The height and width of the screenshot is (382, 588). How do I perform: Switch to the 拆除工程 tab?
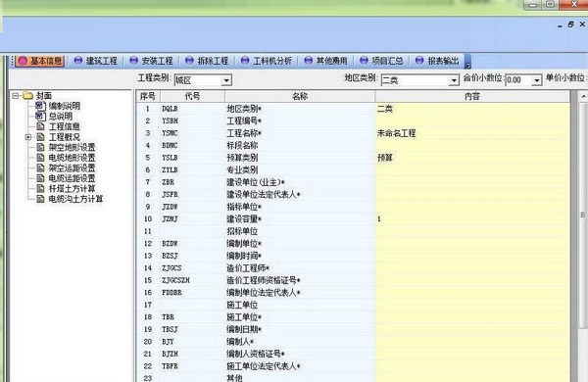[x=207, y=61]
